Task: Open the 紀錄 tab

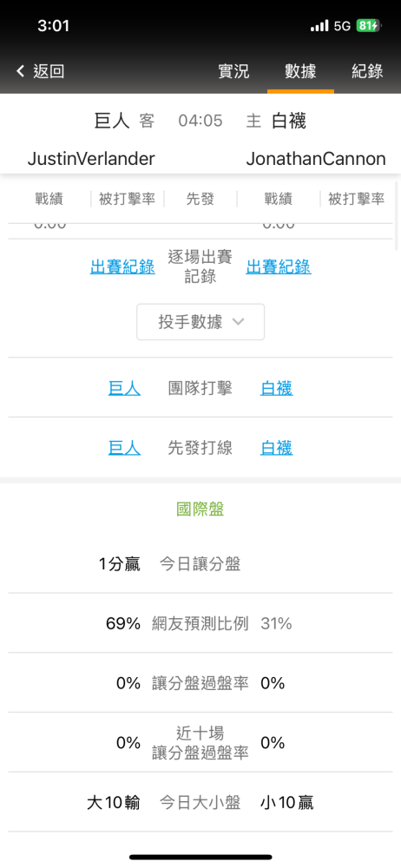Action: coord(367,71)
